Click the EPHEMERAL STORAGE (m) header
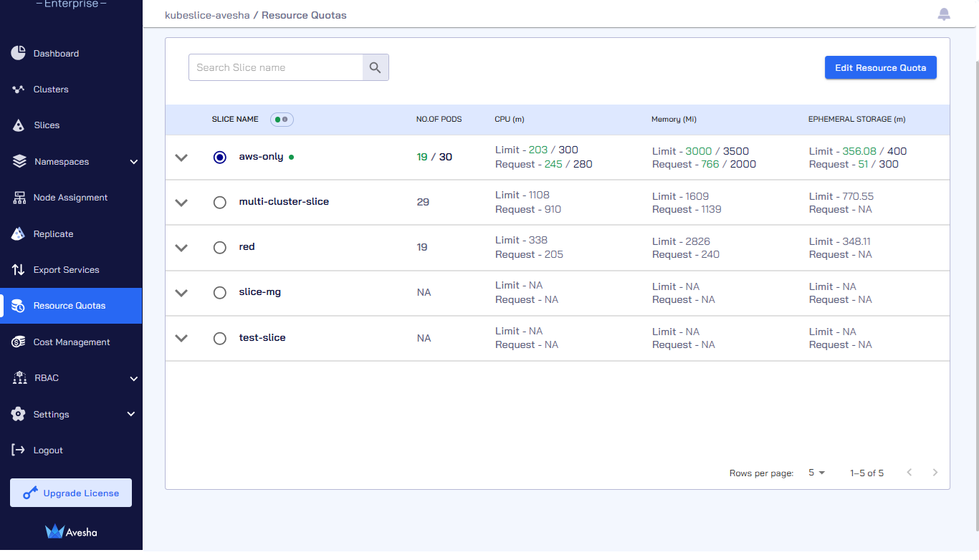This screenshot has height=560, width=979. tap(857, 120)
